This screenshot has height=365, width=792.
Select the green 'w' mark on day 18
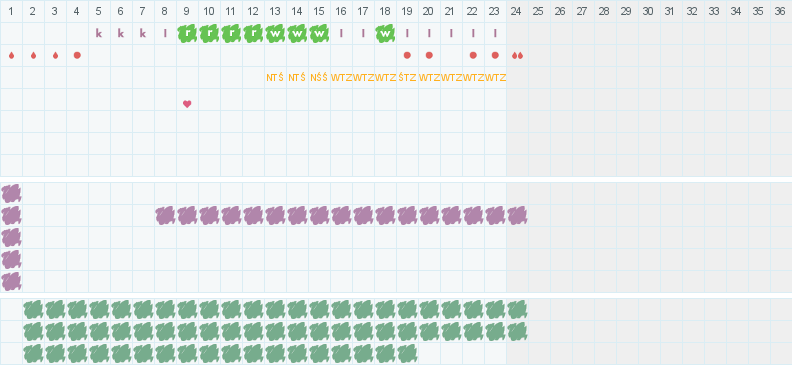click(x=385, y=33)
